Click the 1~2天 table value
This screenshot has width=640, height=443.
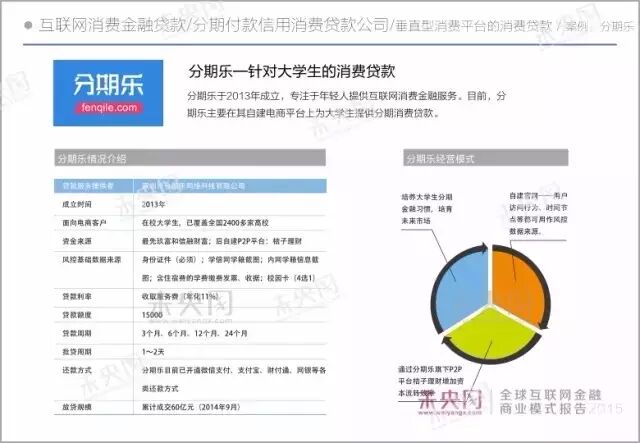[x=153, y=352]
